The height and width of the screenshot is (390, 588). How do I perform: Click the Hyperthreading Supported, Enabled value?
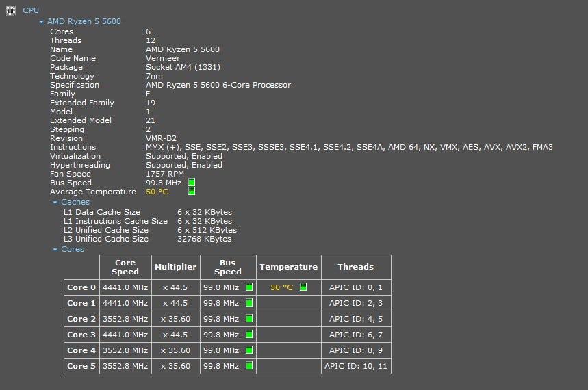click(x=183, y=165)
